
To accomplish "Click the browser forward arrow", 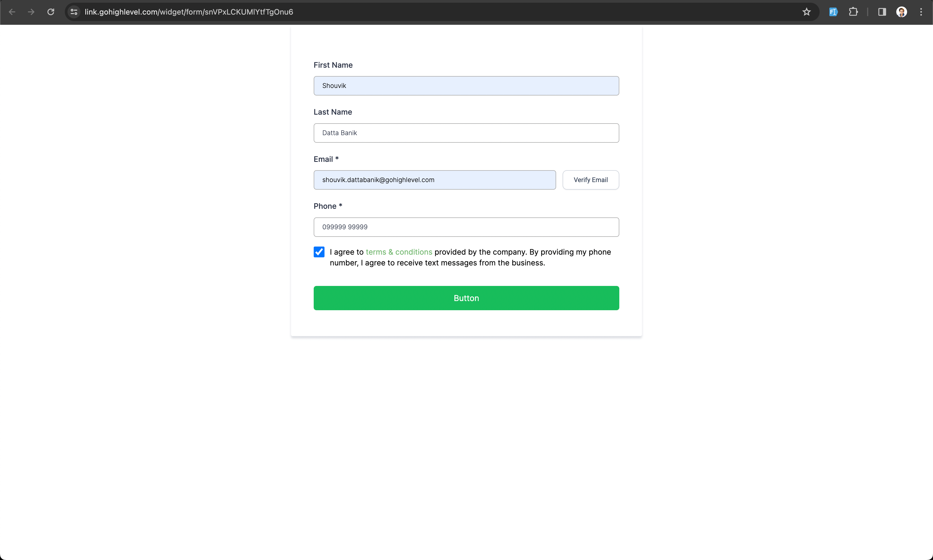I will point(31,12).
